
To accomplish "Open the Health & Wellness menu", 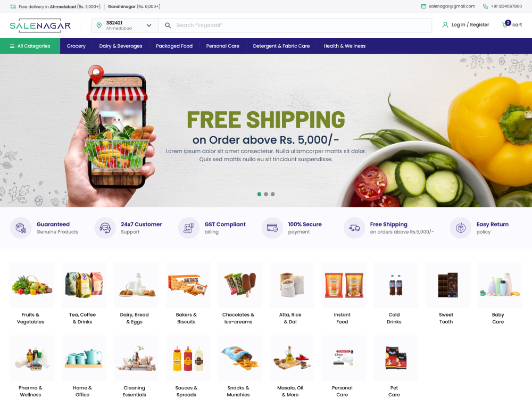I will 344,46.
